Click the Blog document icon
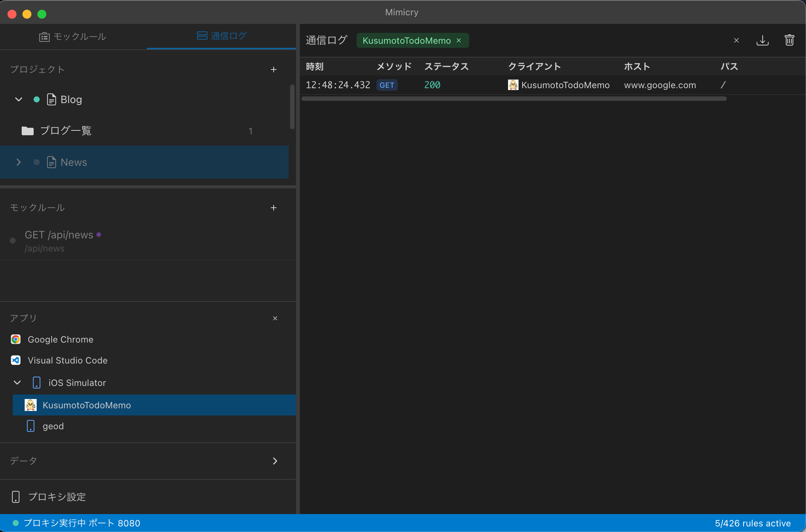This screenshot has height=532, width=806. (x=51, y=99)
